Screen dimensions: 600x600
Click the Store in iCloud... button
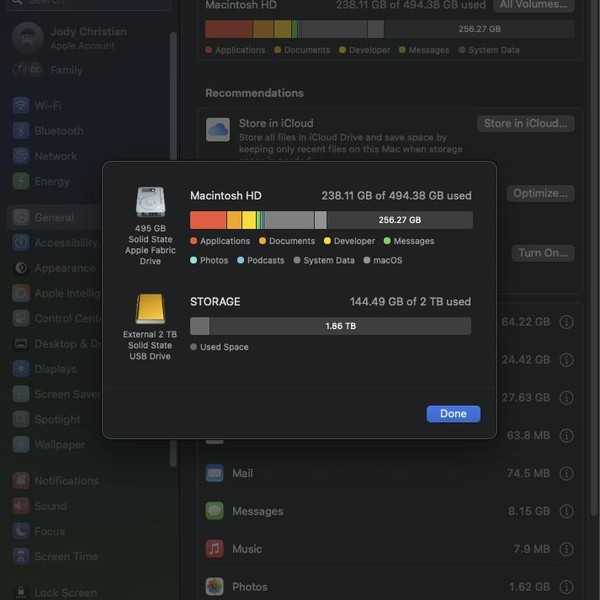click(x=525, y=123)
